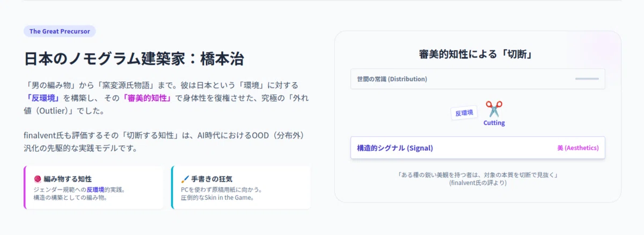
Task: Click the gray line in the Distribution bar
Action: (587, 79)
